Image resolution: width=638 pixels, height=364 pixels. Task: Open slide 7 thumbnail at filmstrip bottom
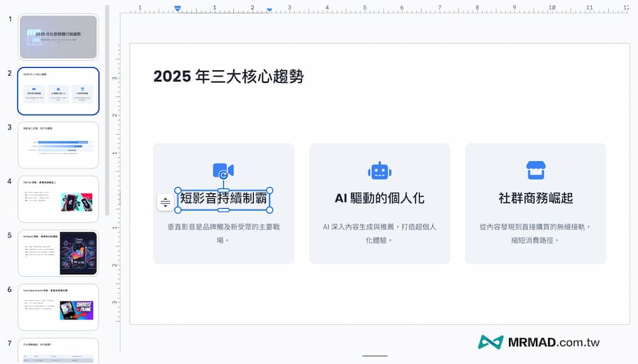58,351
